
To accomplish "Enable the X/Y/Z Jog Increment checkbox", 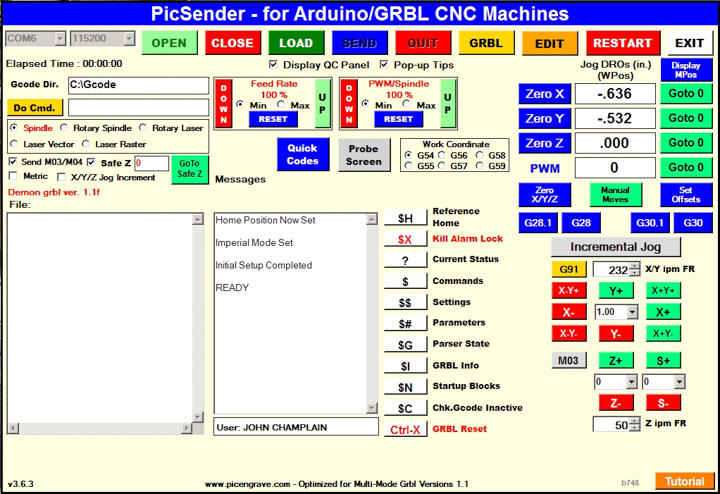I will pos(61,177).
